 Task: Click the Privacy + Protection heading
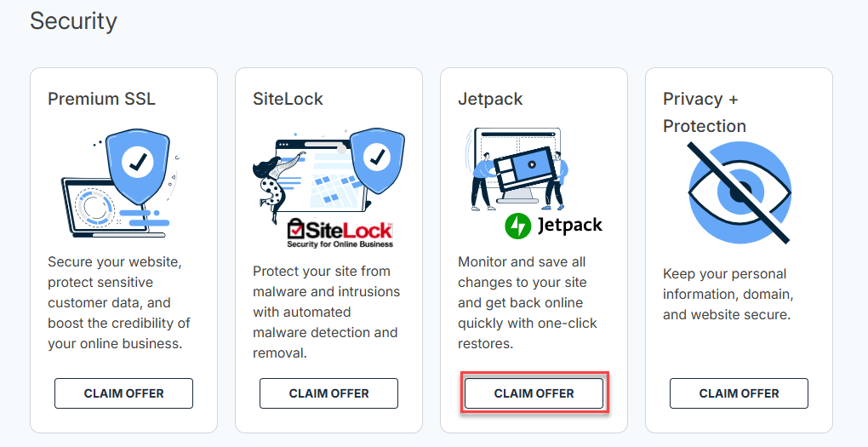coord(704,112)
